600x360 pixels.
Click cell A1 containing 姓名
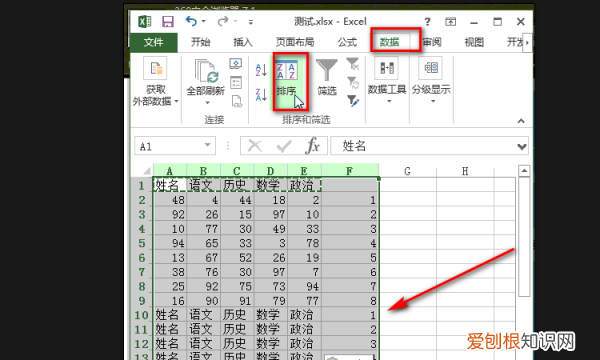(170, 186)
